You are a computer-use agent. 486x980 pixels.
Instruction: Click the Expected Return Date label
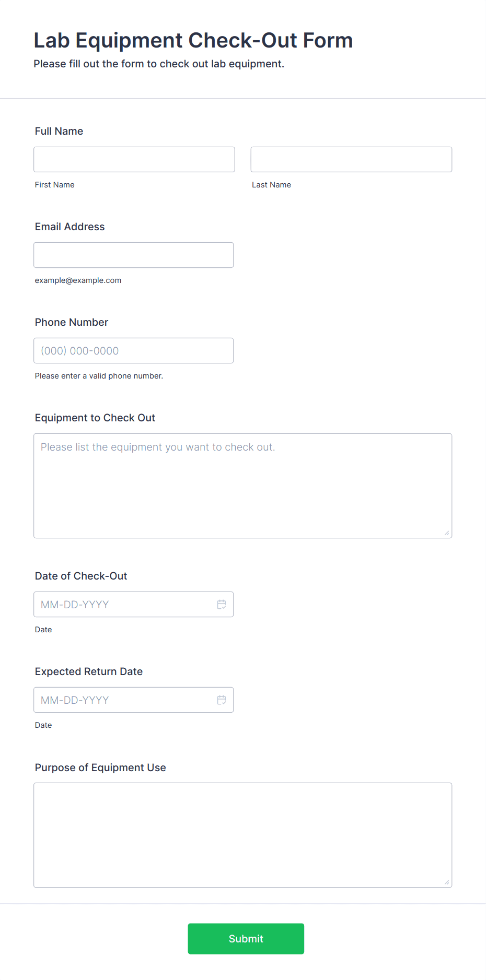pos(89,671)
